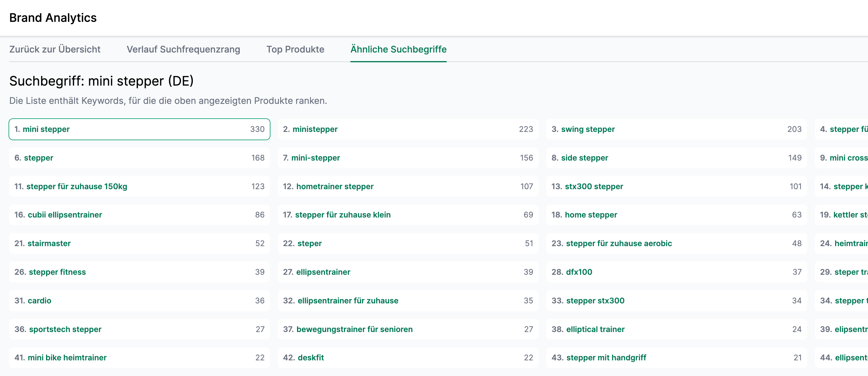This screenshot has width=868, height=376.
Task: Click the Brand Analytics page title
Action: (53, 18)
